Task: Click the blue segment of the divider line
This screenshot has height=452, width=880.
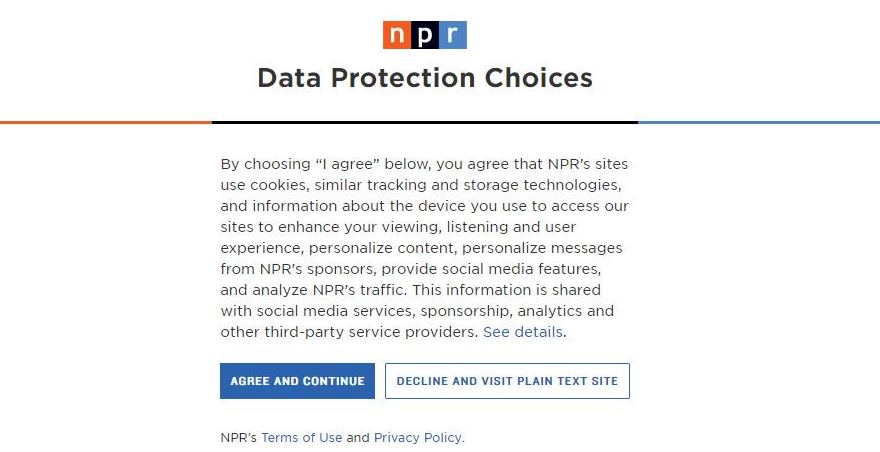Action: click(x=758, y=122)
